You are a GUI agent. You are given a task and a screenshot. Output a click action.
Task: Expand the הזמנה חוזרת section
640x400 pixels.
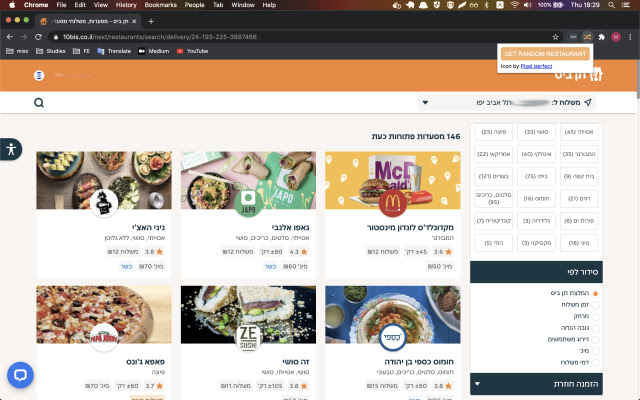coord(536,384)
